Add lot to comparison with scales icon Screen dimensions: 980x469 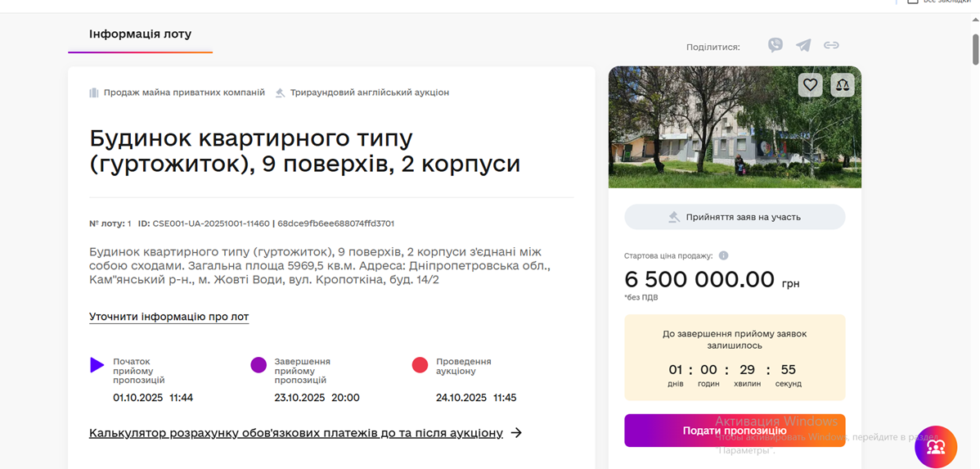[x=842, y=84]
